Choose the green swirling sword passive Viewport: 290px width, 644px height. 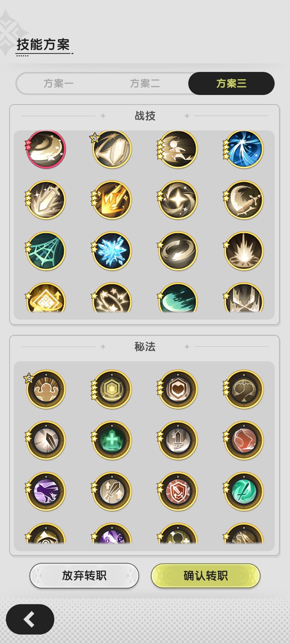244,491
